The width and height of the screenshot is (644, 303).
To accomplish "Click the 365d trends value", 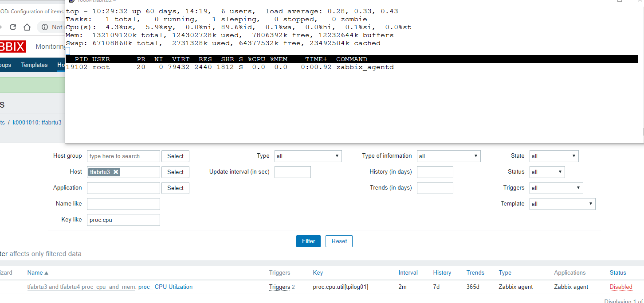I will click(473, 287).
